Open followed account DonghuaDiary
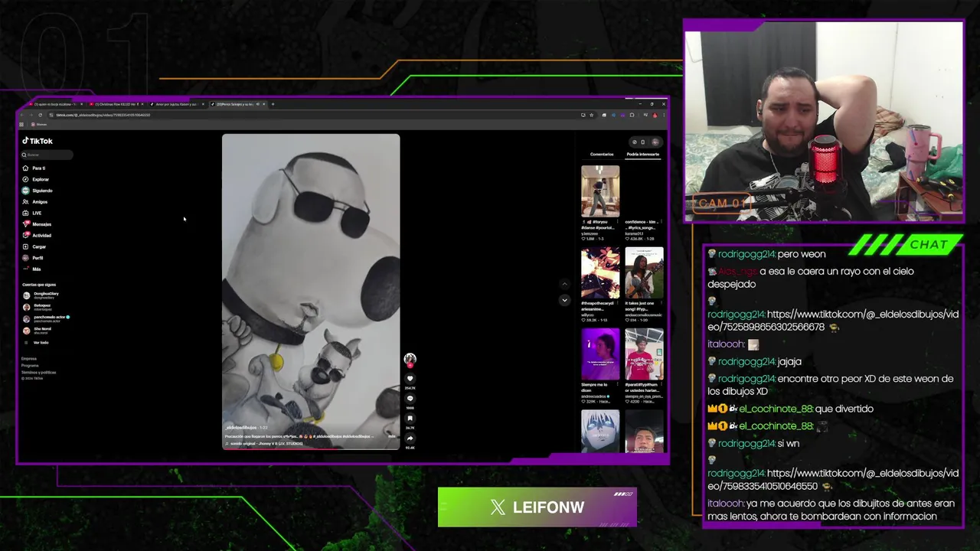 click(41, 295)
